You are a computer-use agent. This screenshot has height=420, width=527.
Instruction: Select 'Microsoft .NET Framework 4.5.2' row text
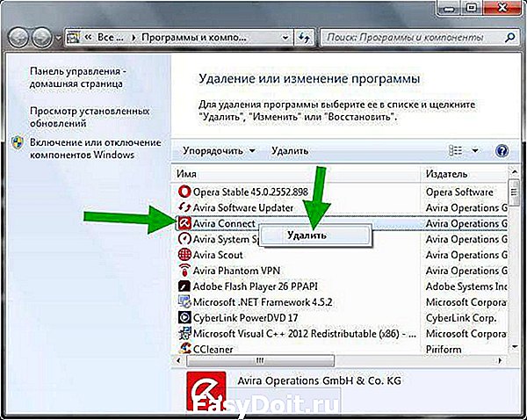tap(263, 302)
